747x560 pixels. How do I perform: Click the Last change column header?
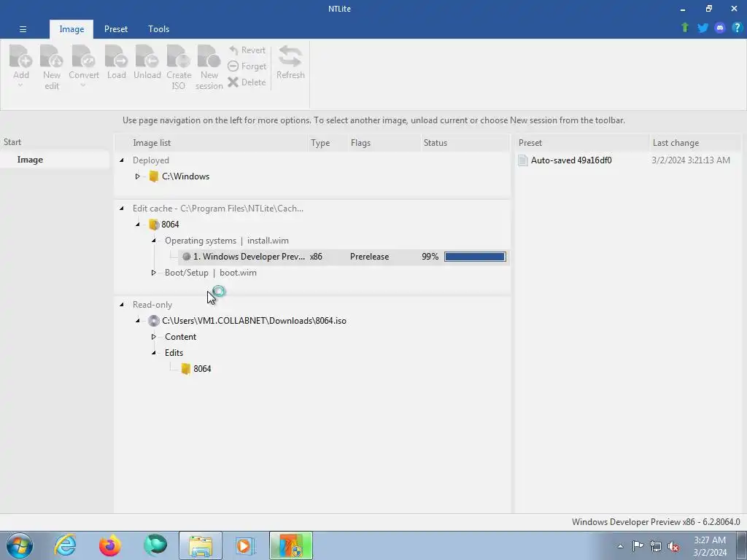click(676, 143)
